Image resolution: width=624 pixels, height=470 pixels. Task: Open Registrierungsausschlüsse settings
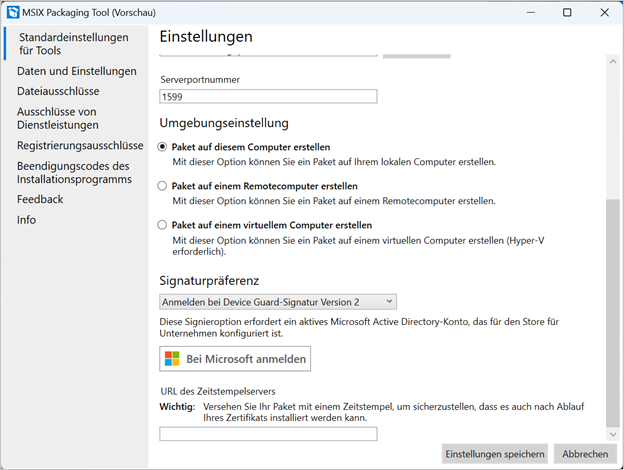pyautogui.click(x=80, y=146)
